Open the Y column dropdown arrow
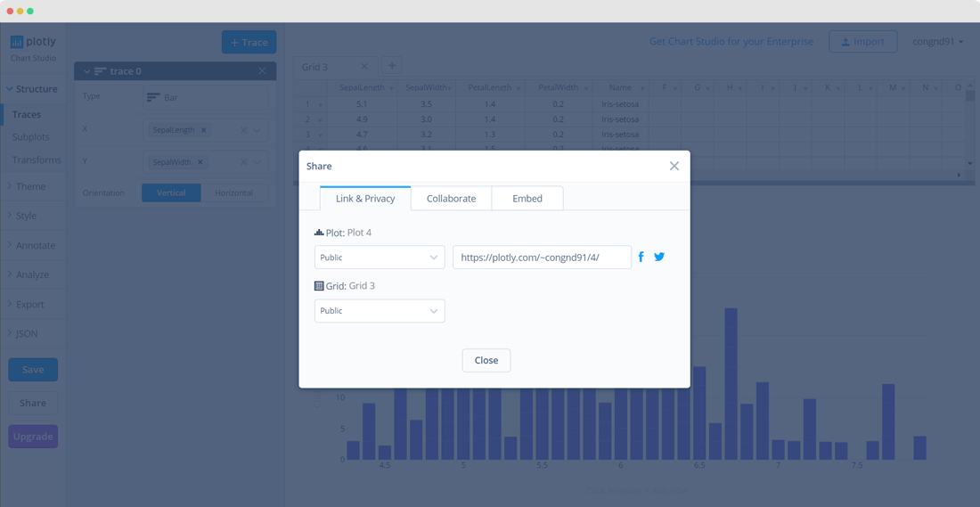 tap(257, 162)
